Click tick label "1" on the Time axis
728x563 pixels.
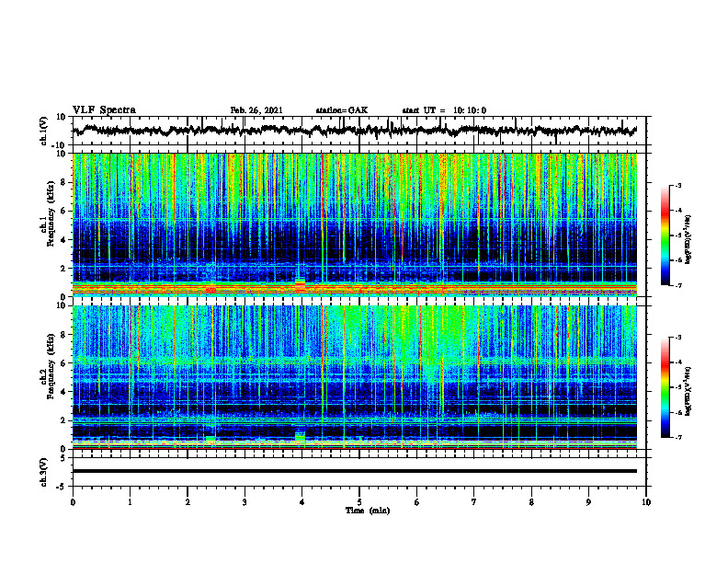(130, 502)
